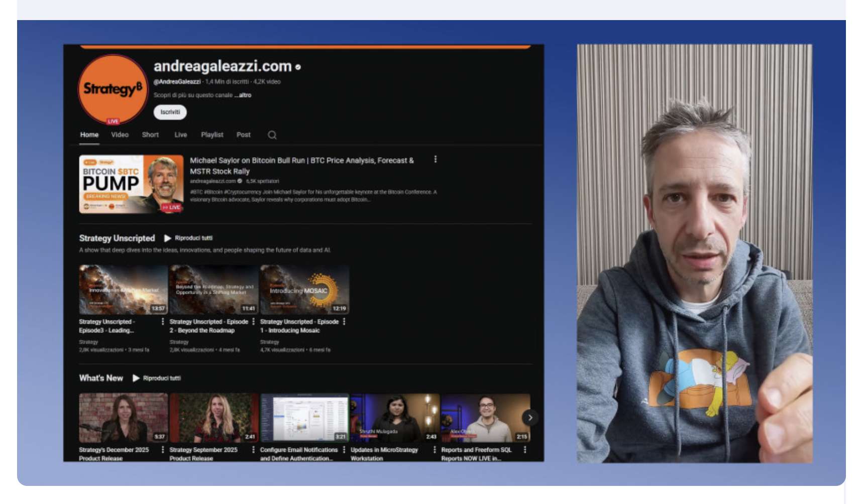Expand channel description with 'altro' link
This screenshot has width=862, height=504.
pos(244,95)
